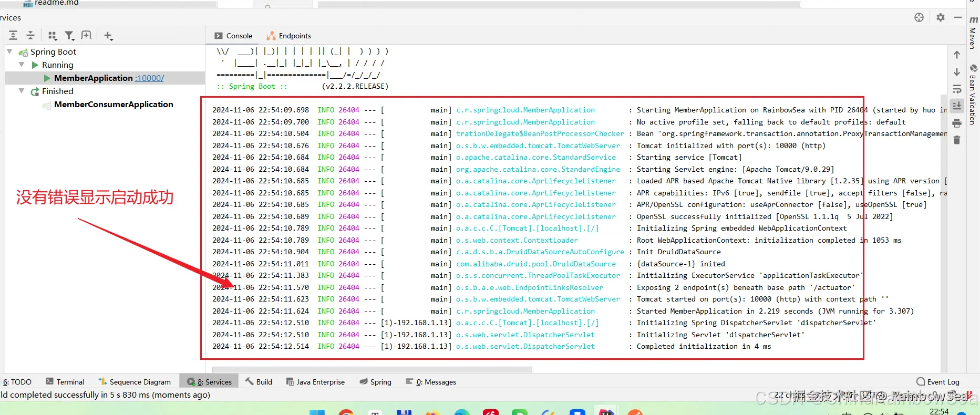Click 'Completed initialization in 4 ms' text
The image size is (980, 415).
704,346
